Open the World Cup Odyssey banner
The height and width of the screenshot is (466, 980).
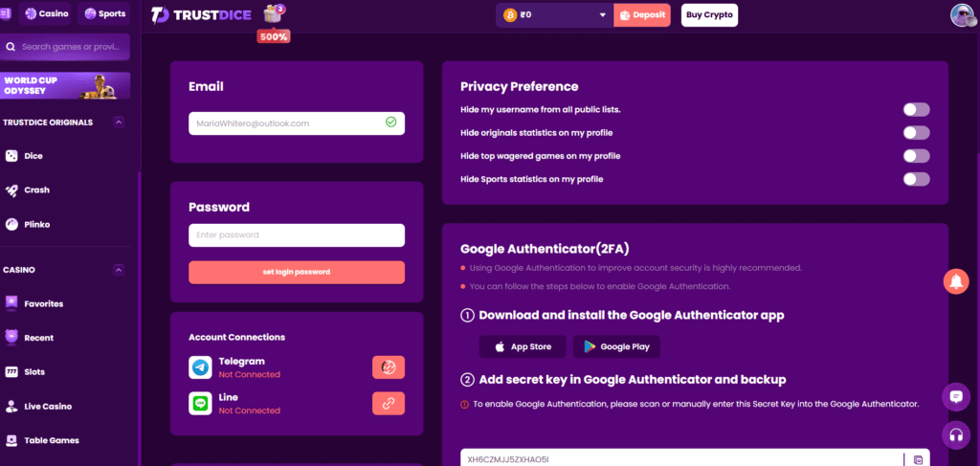(x=65, y=85)
